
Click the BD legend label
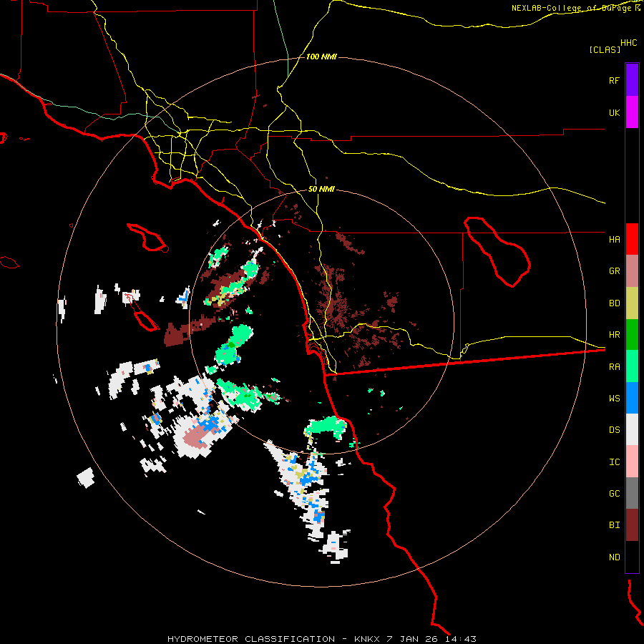click(614, 303)
